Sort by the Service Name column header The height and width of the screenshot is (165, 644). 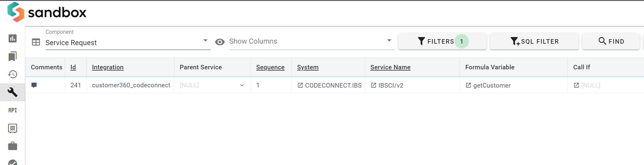pyautogui.click(x=390, y=67)
